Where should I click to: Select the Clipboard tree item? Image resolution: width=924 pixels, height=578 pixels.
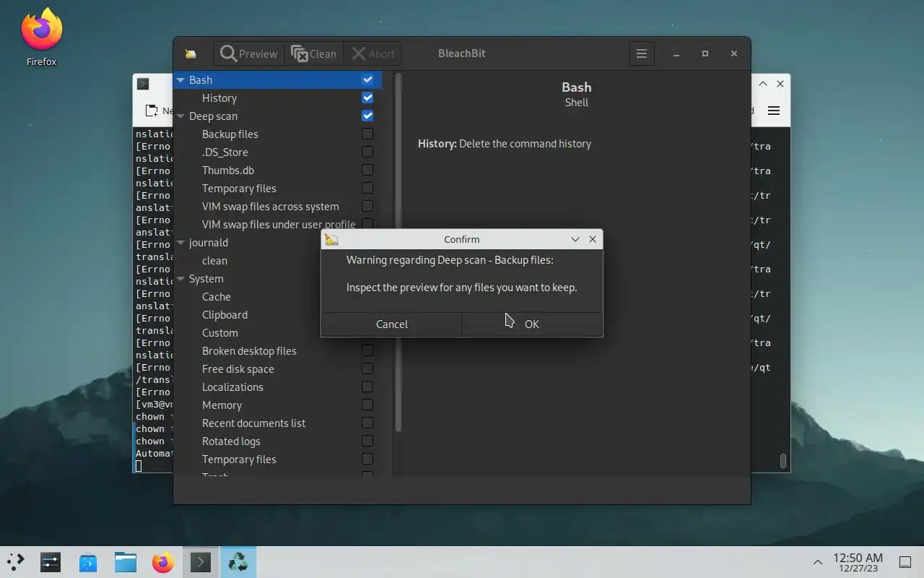[225, 314]
